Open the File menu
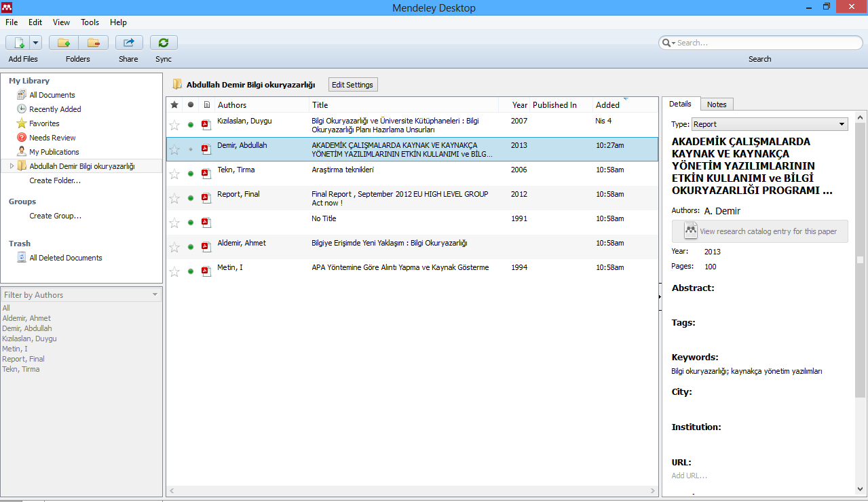 tap(12, 22)
